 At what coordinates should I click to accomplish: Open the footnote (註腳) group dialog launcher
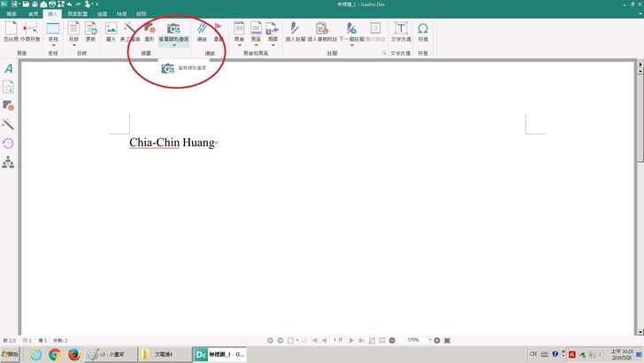click(x=384, y=53)
